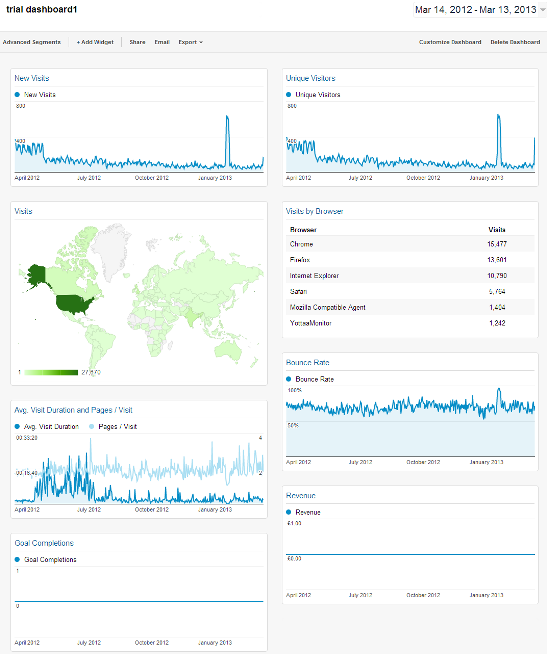Open the Bounce Rate widget title
Image resolution: width=547 pixels, height=654 pixels.
click(x=308, y=362)
